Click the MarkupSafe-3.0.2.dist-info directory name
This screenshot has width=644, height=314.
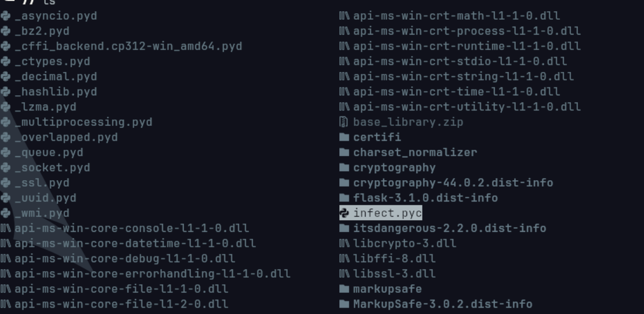[442, 304]
